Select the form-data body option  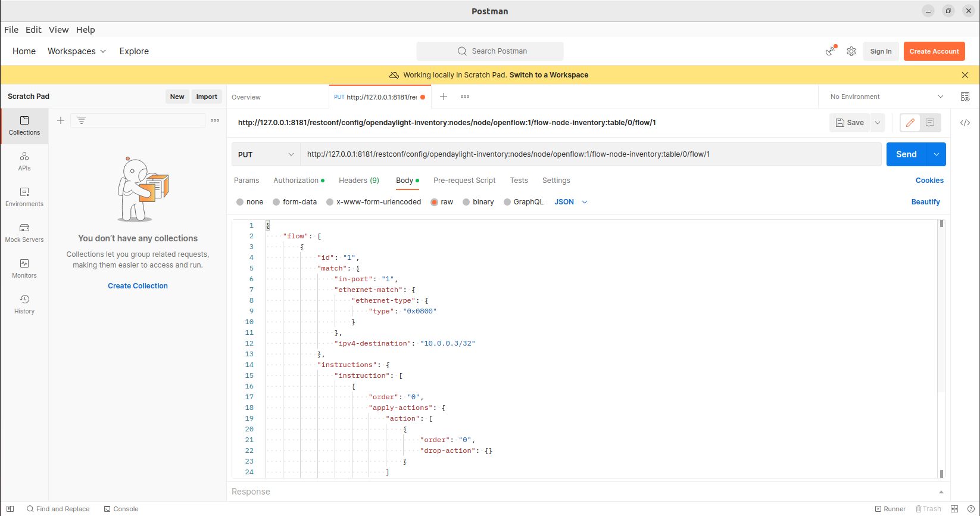coord(276,202)
